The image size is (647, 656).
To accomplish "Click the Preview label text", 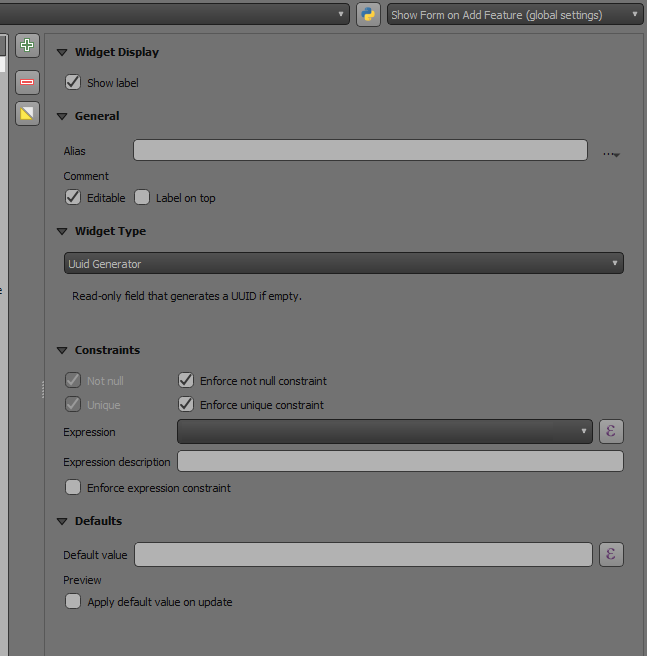I will pyautogui.click(x=82, y=580).
